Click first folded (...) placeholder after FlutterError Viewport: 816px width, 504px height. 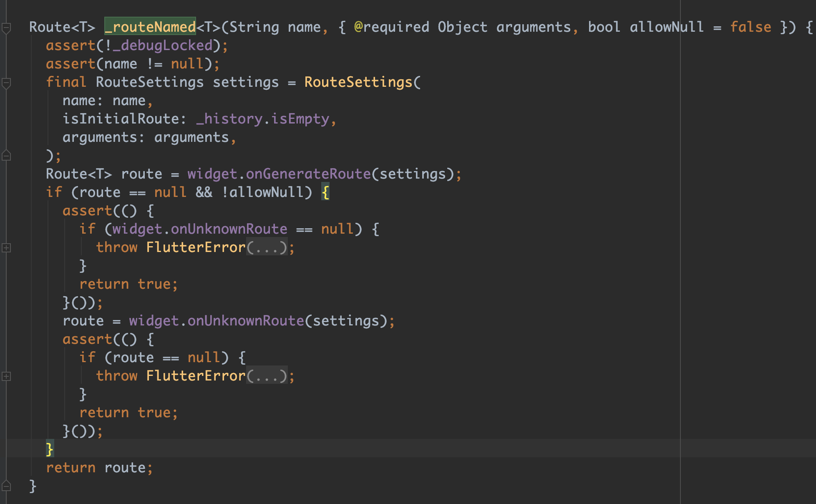pyautogui.click(x=267, y=248)
